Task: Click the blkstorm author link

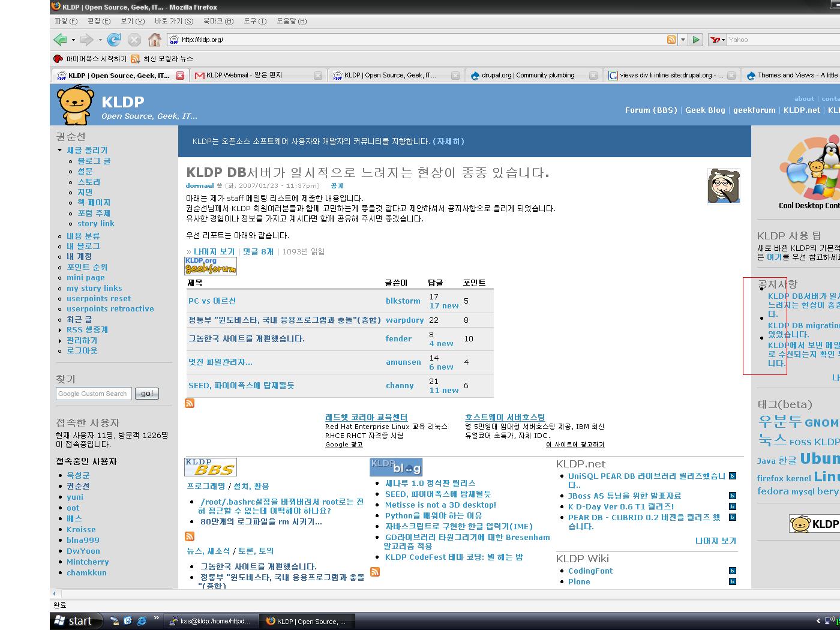Action: (x=403, y=301)
